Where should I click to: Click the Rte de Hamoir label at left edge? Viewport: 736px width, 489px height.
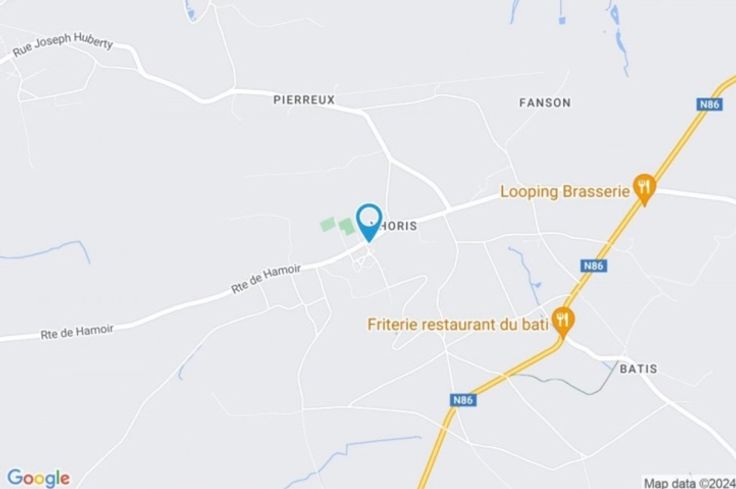coord(77,332)
